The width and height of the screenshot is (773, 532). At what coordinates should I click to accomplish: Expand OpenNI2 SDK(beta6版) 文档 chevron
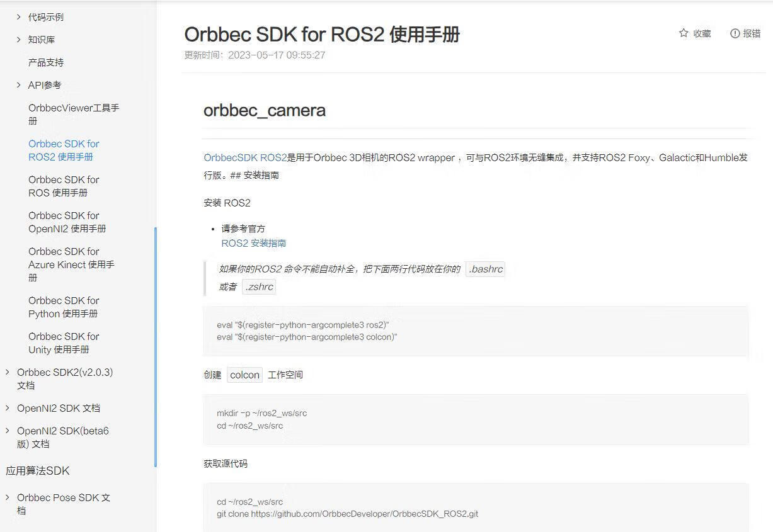tap(8, 431)
